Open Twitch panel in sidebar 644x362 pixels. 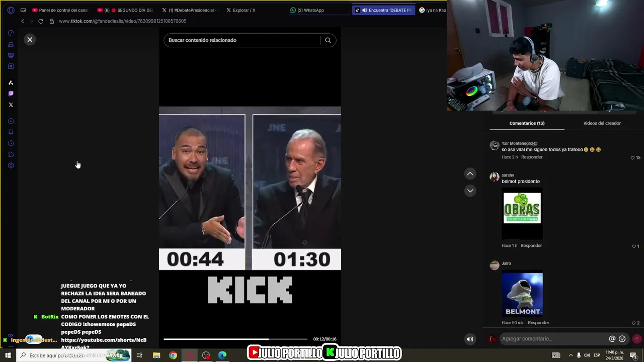[11, 94]
